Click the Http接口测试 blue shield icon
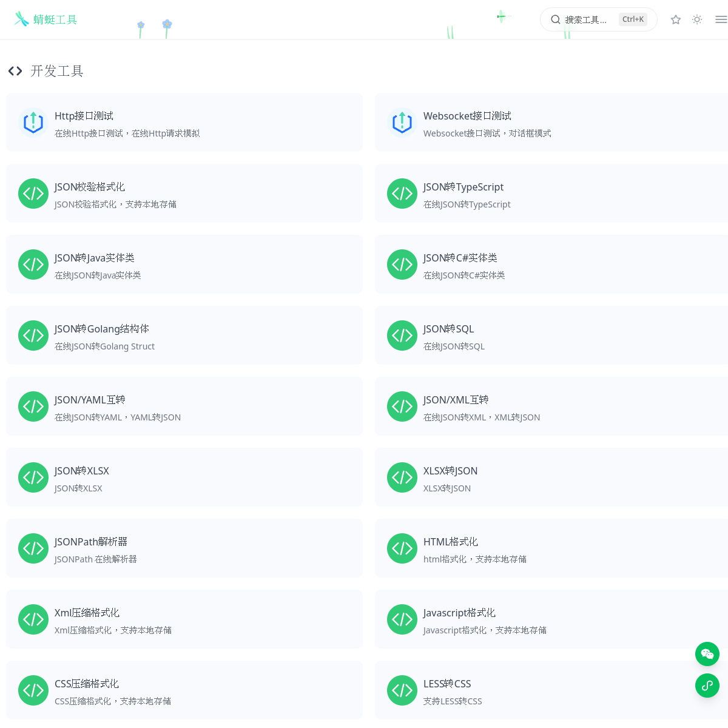 (x=33, y=123)
